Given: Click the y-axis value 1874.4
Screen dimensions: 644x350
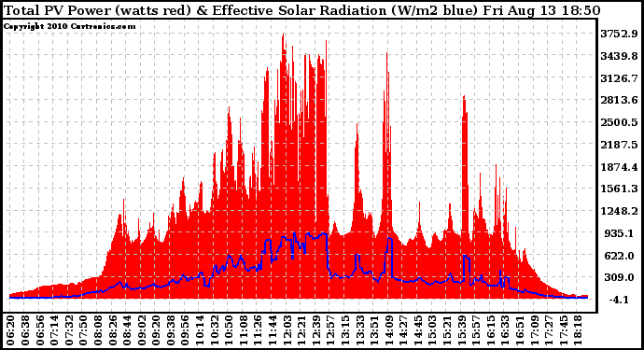Looking at the screenshot, I should pos(619,167).
